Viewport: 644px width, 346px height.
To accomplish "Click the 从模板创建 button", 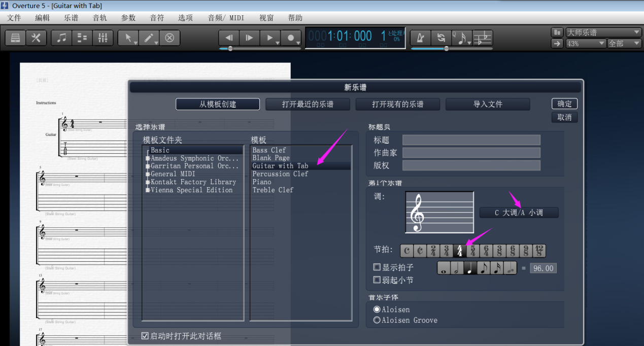I will point(217,104).
